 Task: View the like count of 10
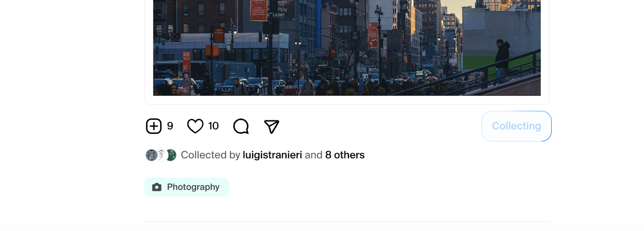(x=213, y=126)
